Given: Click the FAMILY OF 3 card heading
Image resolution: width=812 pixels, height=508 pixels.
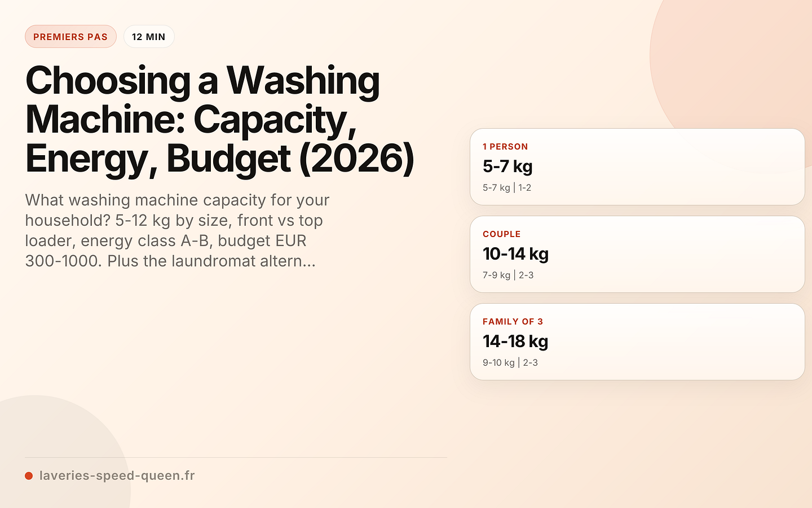Looking at the screenshot, I should [513, 322].
